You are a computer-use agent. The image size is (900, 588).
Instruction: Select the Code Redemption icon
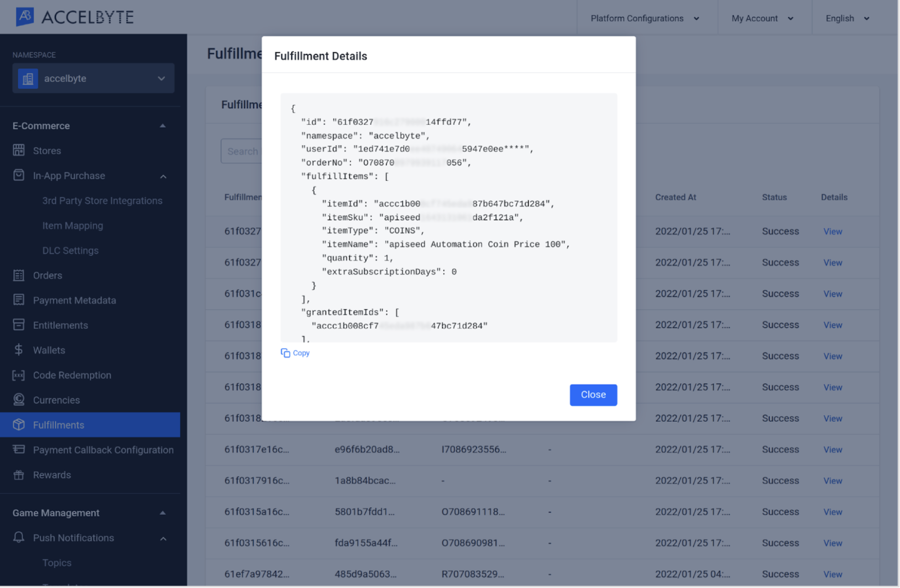click(x=19, y=375)
